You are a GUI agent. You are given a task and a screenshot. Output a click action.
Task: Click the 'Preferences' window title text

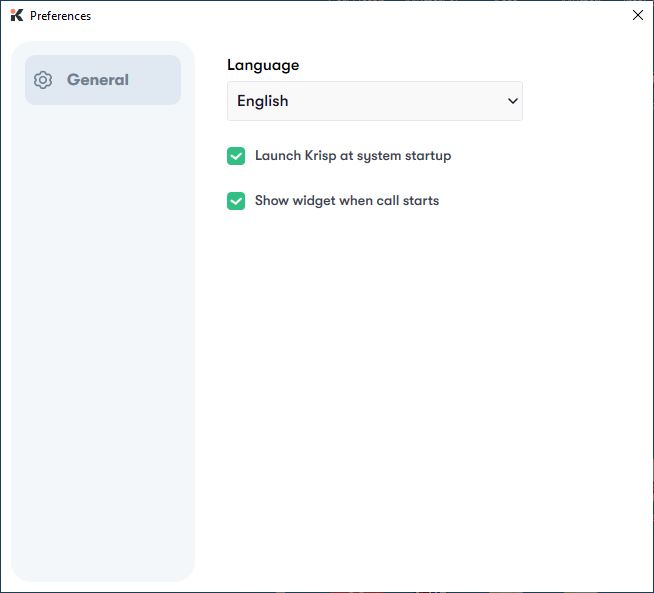[x=60, y=16]
